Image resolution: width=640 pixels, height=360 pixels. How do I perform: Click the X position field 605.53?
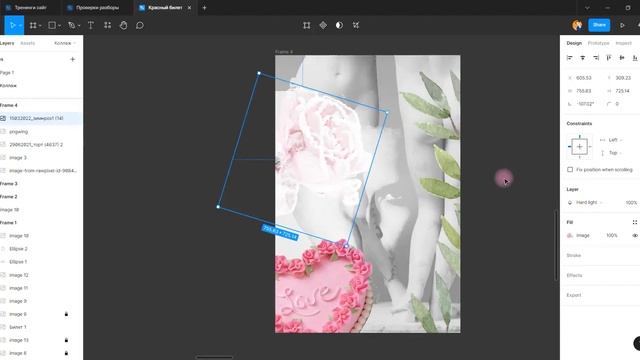[x=584, y=78]
